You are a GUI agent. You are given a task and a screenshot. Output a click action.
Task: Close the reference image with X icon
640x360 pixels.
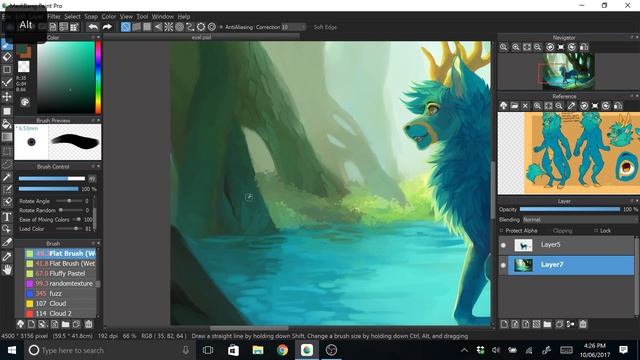[525, 106]
